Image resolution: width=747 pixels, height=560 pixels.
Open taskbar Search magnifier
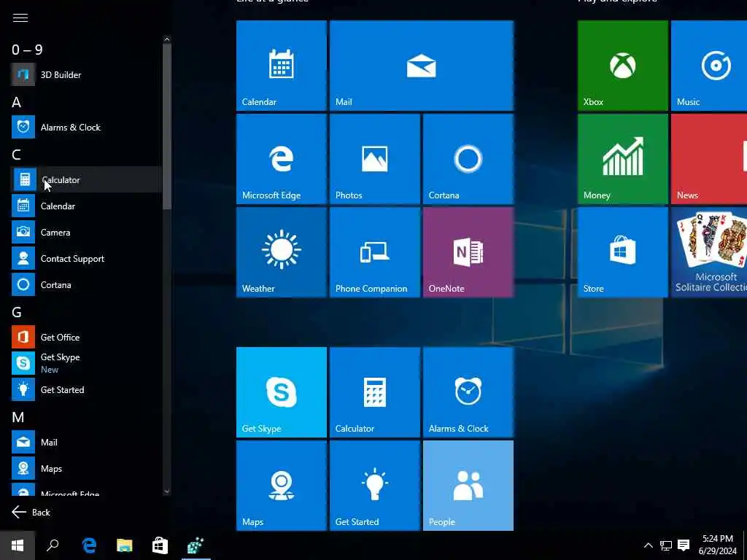coord(53,545)
